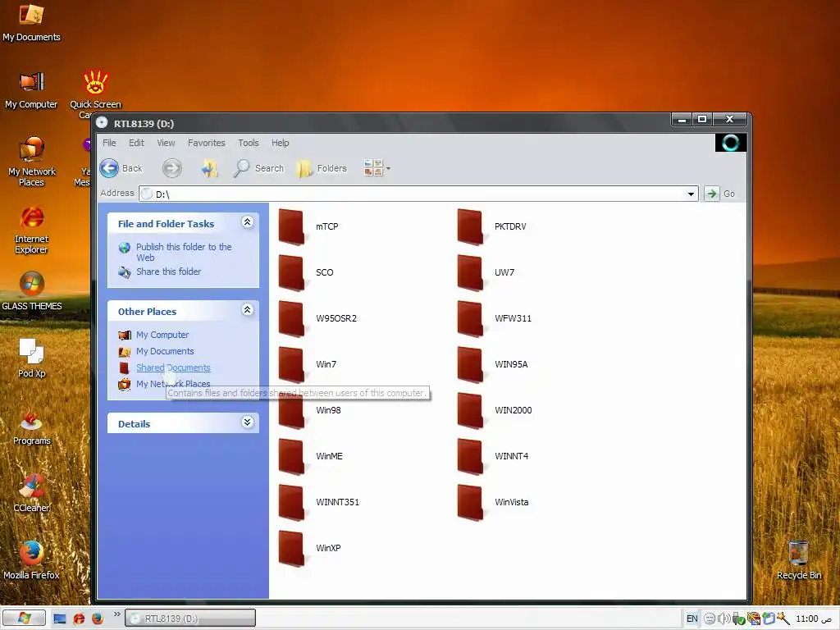
Task: Click the Start button
Action: point(24,619)
